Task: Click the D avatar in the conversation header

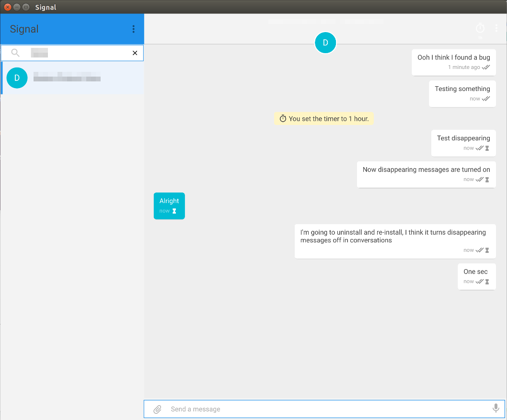Action: (x=325, y=43)
